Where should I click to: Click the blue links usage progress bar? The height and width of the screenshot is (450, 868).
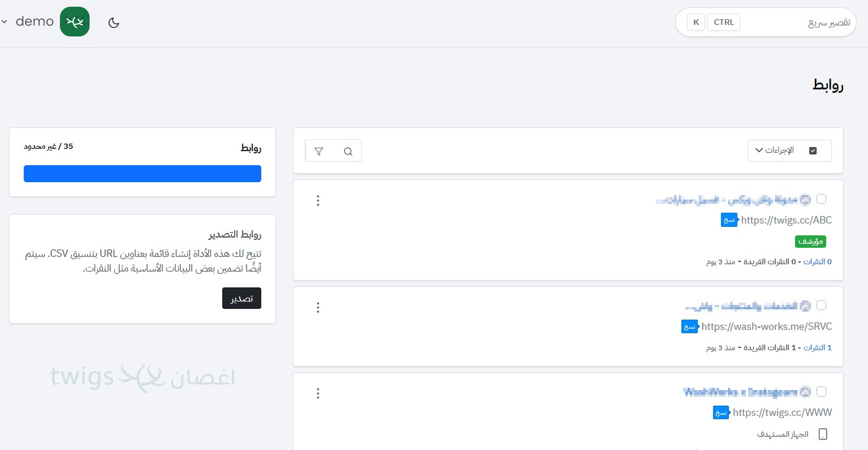142,174
